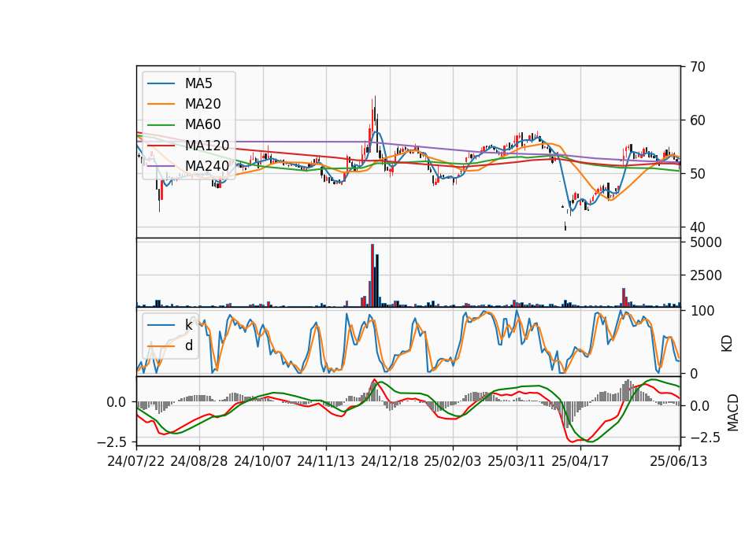Screen dimensions: 756x543
Task: Click the −2.5 tick on right MACD axis
Action: 706,438
